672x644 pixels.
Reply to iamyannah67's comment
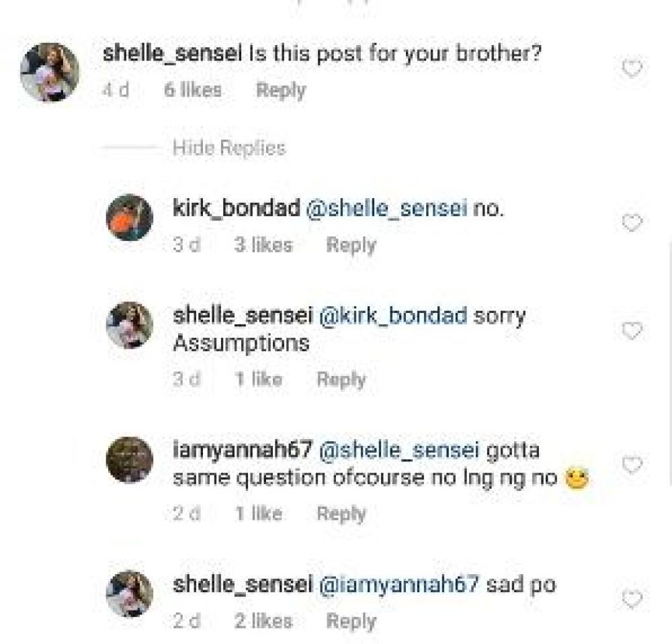pyautogui.click(x=341, y=514)
